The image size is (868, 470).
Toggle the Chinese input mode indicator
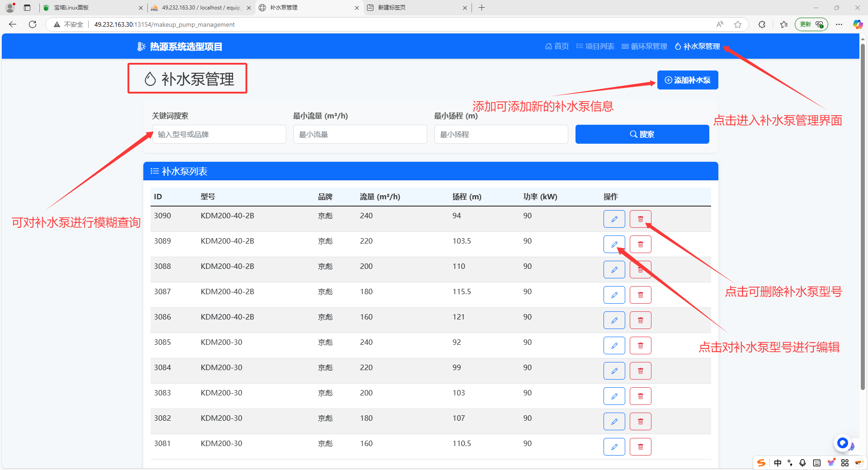tap(778, 463)
